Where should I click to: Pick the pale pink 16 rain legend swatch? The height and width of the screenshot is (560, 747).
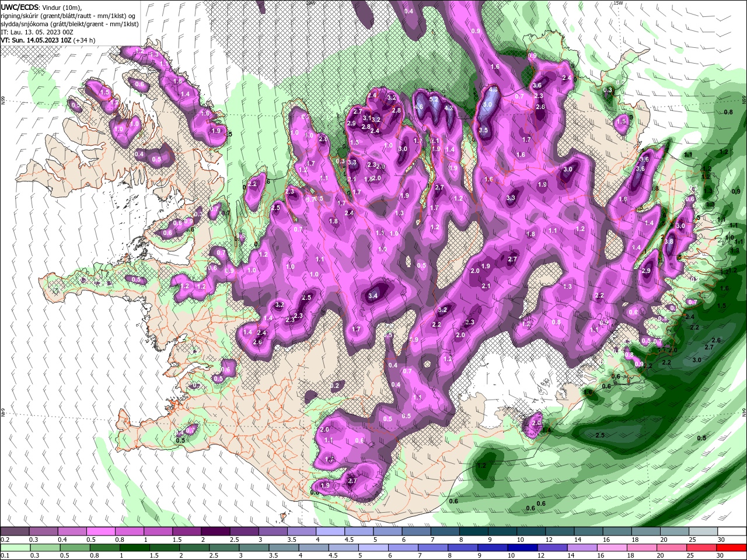click(x=613, y=548)
